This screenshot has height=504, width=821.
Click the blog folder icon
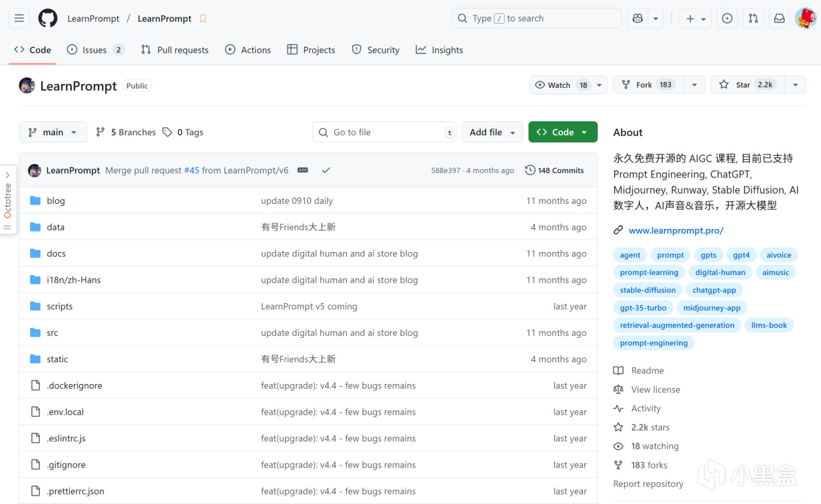click(35, 201)
